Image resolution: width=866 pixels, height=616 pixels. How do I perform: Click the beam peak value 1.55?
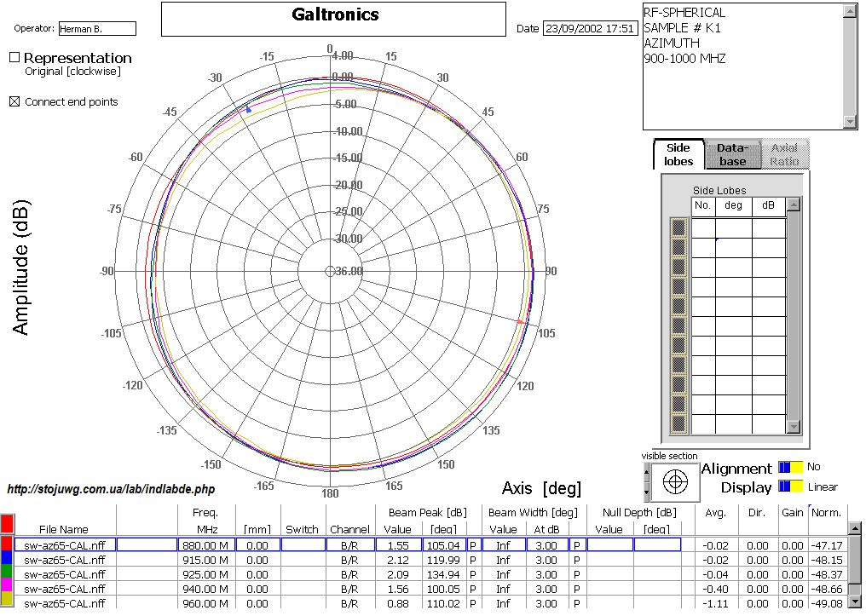click(x=398, y=545)
